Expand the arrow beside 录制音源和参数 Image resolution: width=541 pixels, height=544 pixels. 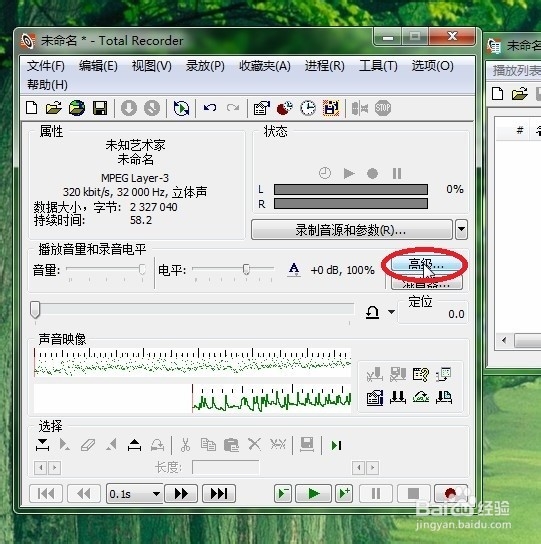(x=462, y=229)
